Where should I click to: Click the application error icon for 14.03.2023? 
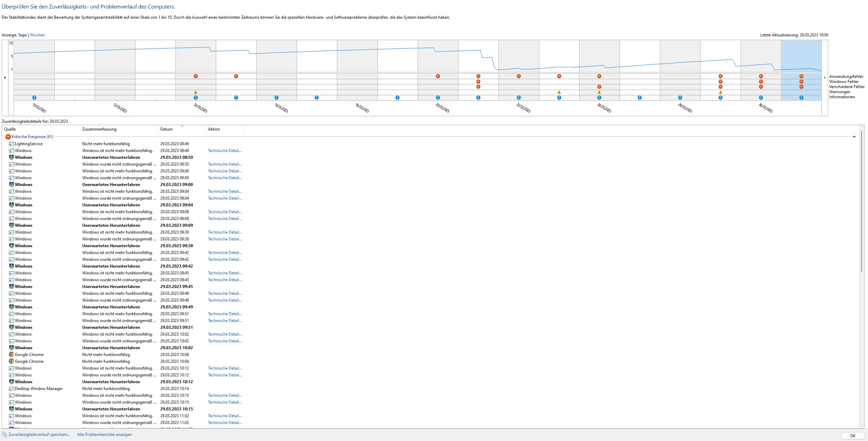196,76
